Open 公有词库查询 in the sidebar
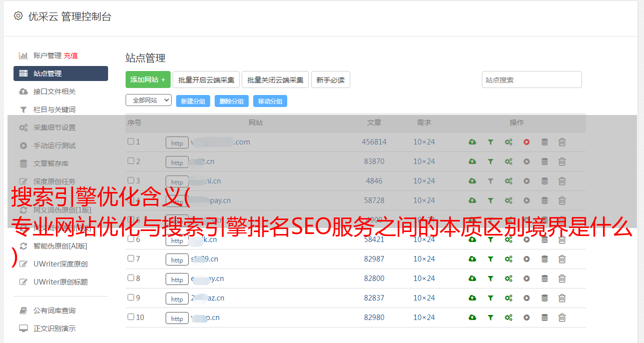 point(55,310)
